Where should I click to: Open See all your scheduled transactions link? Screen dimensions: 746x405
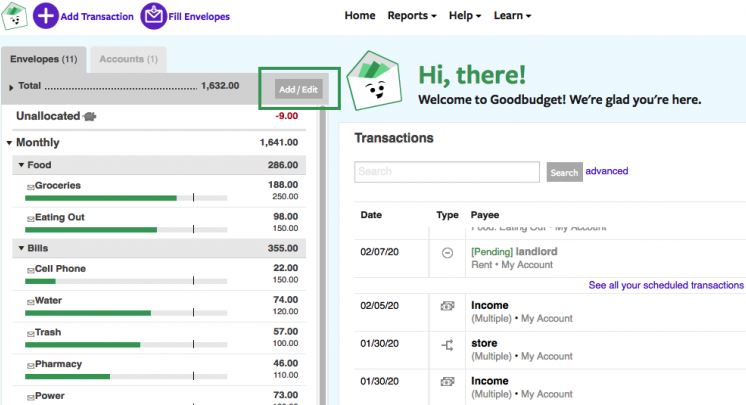pyautogui.click(x=666, y=285)
